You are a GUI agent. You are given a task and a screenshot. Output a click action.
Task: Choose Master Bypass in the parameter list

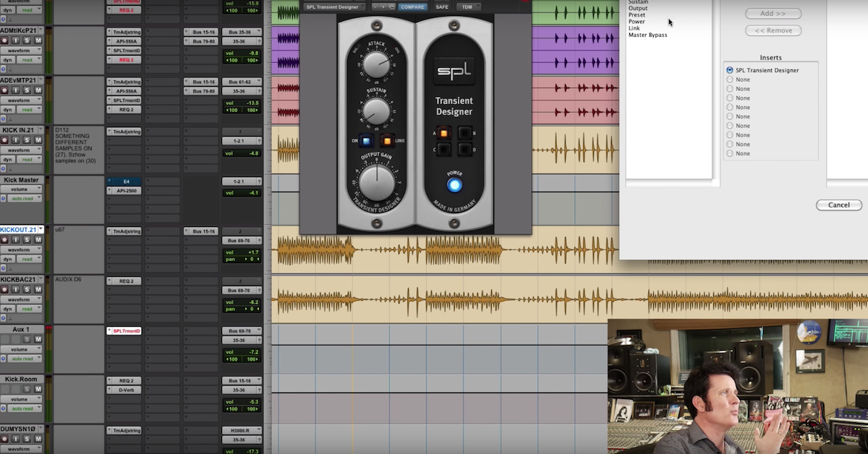point(647,35)
